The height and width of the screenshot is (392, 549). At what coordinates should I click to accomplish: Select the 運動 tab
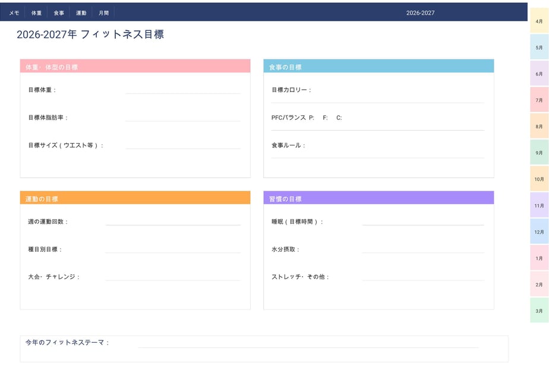coord(81,13)
